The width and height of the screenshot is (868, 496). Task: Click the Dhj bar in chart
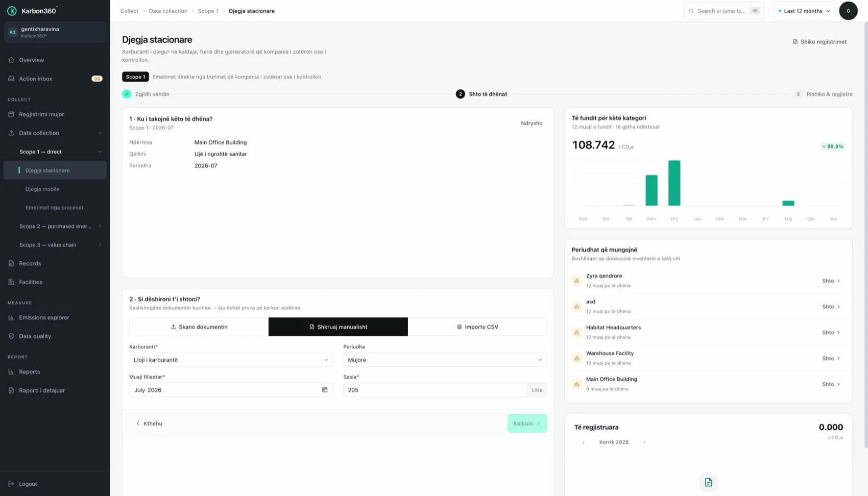tap(674, 183)
